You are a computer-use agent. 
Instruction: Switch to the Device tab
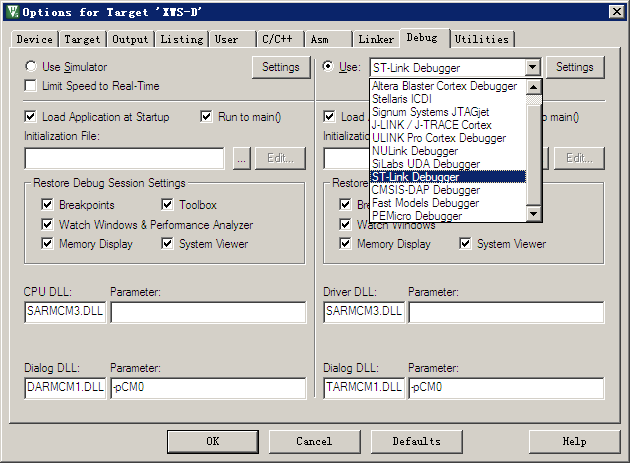point(35,39)
